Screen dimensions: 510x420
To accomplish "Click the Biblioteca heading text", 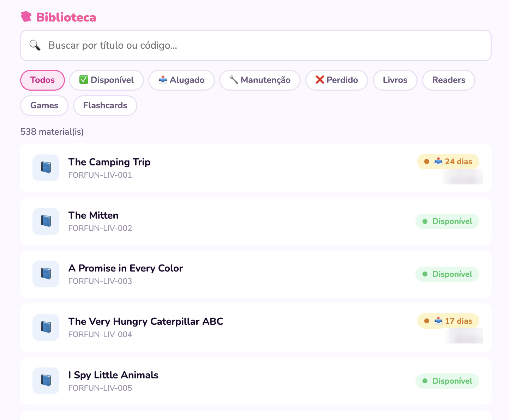I will click(66, 17).
